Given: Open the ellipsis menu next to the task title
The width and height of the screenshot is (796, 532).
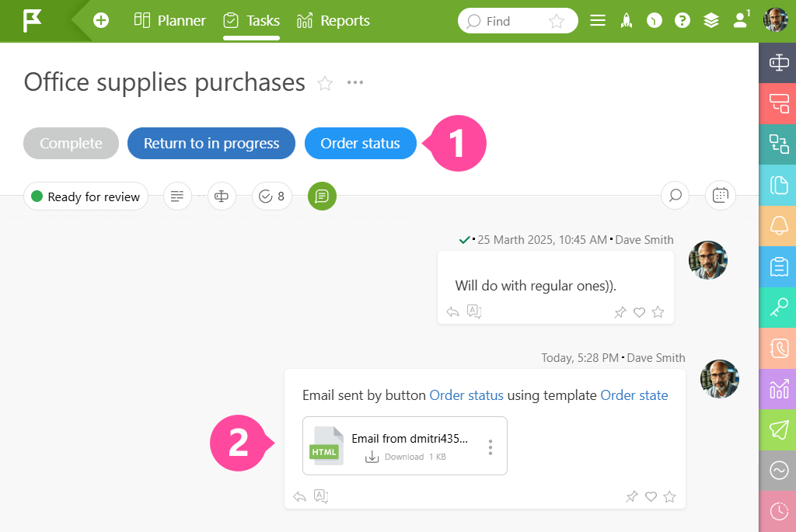Looking at the screenshot, I should click(x=354, y=83).
